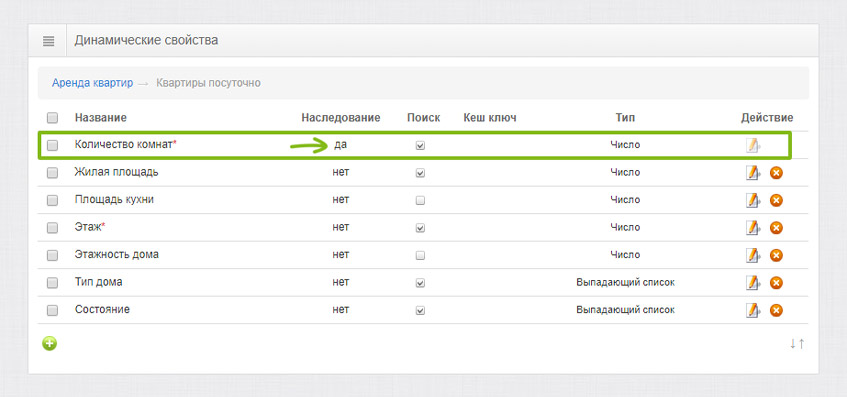Click the Выпадающий список type for Состояние
This screenshot has height=397, width=847.
pos(626,310)
